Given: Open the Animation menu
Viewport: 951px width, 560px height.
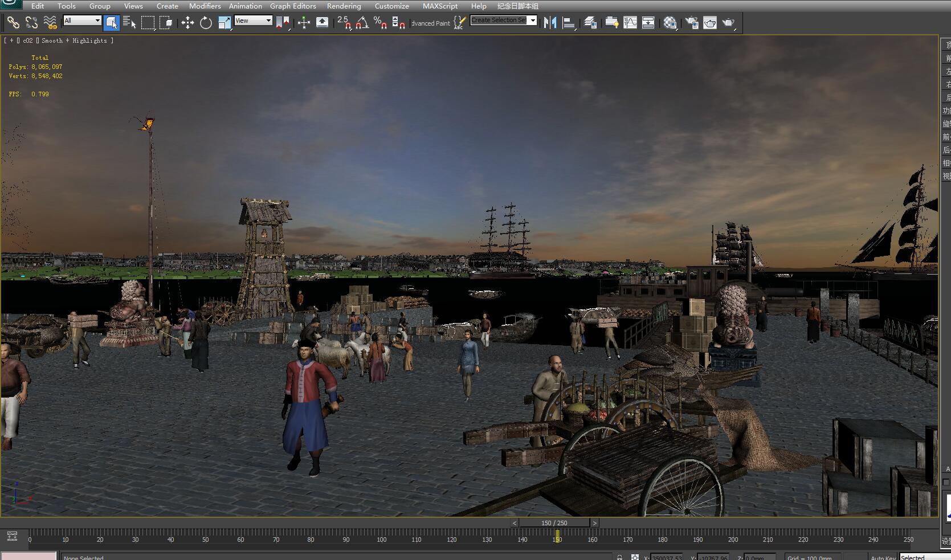Looking at the screenshot, I should click(246, 6).
